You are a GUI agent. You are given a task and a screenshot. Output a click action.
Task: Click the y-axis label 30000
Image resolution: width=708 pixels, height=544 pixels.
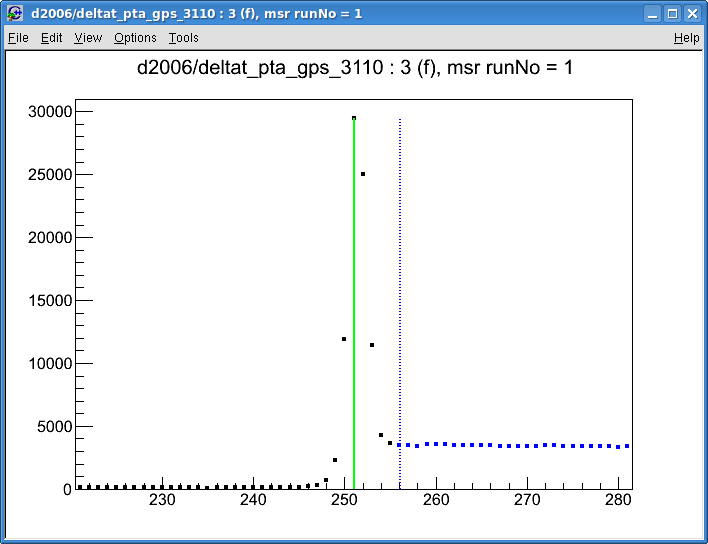pos(47,111)
